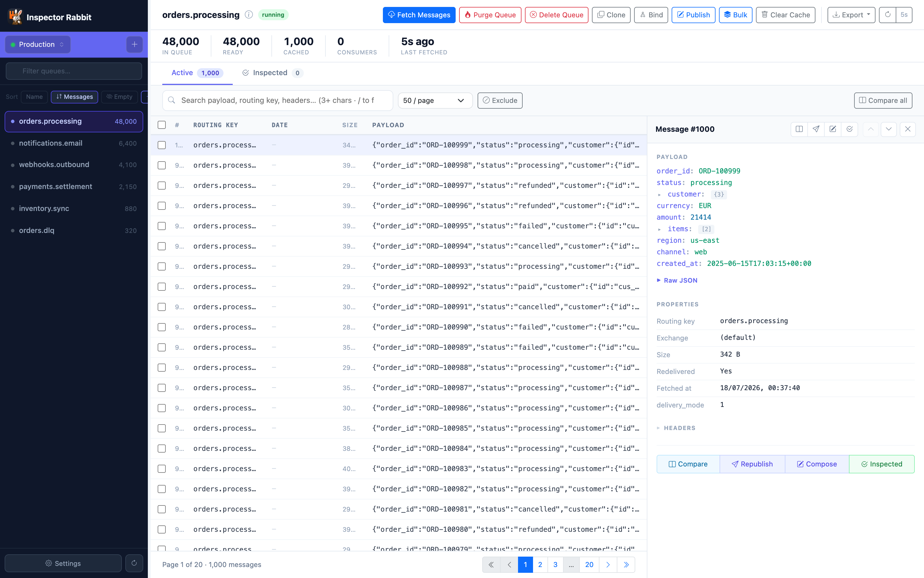Viewport: 924px width, 578px height.
Task: Click the Republish button in message footer
Action: point(752,464)
